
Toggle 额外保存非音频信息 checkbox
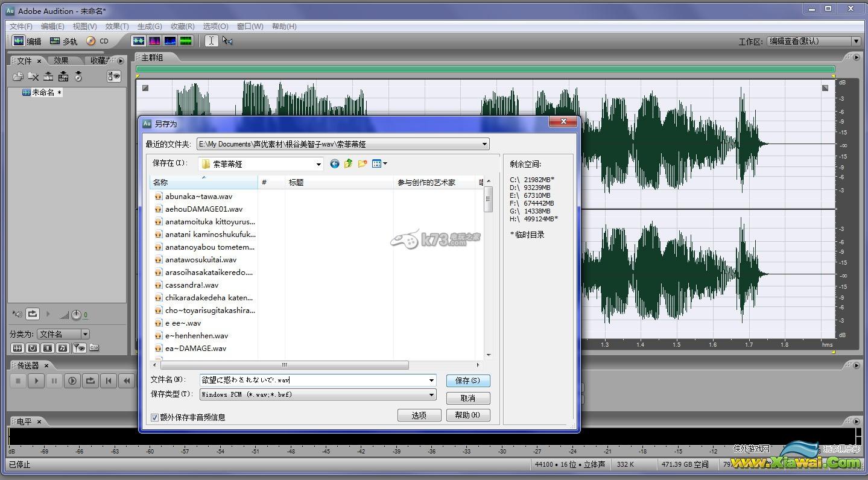coord(155,417)
